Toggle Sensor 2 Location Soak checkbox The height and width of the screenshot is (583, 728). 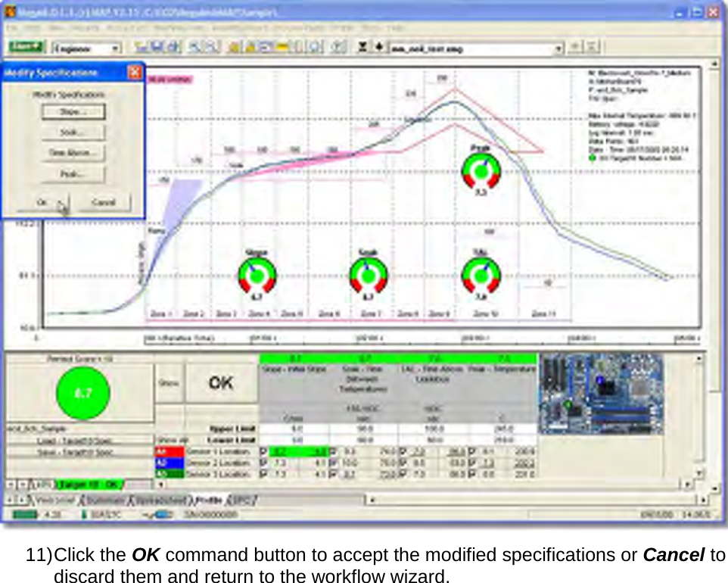[333, 463]
